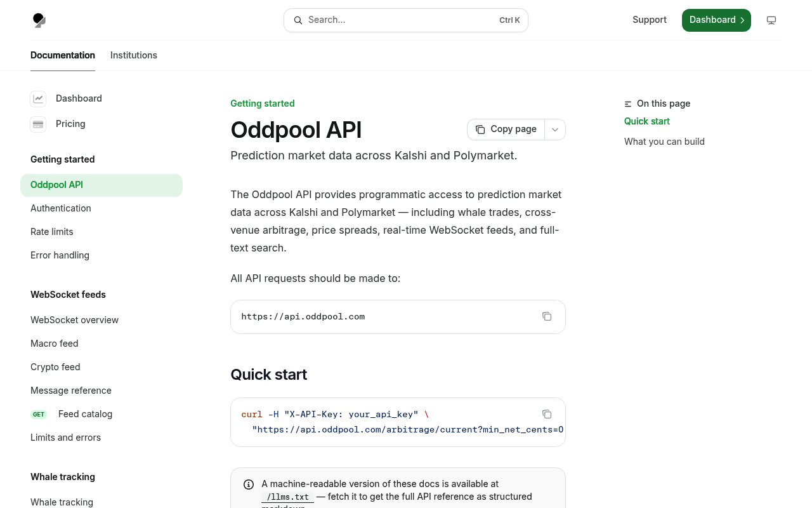Switch to the Documentation tab
This screenshot has height=508, width=812.
click(63, 55)
